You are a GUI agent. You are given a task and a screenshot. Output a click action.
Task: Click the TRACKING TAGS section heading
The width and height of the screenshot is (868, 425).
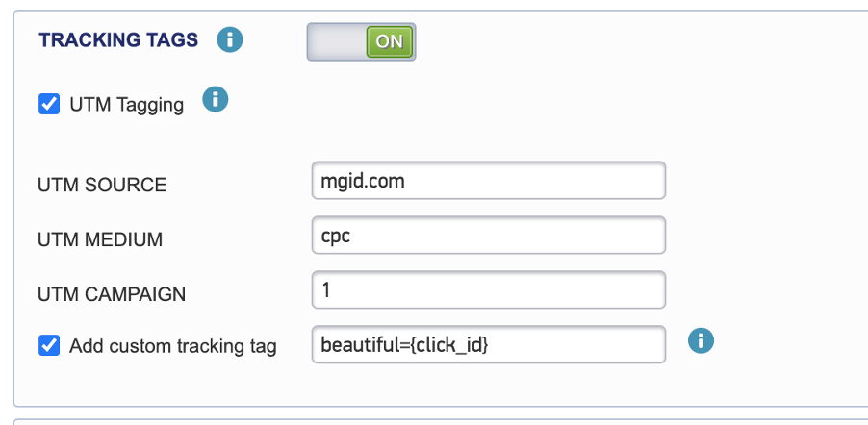click(118, 40)
